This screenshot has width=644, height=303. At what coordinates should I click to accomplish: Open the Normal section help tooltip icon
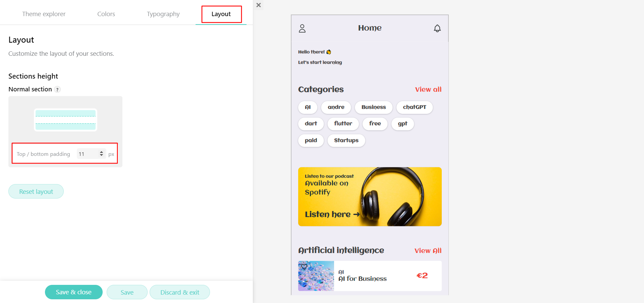tap(57, 89)
